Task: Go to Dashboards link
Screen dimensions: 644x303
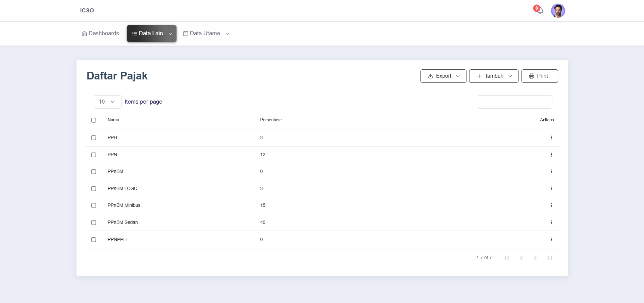Action: 100,34
